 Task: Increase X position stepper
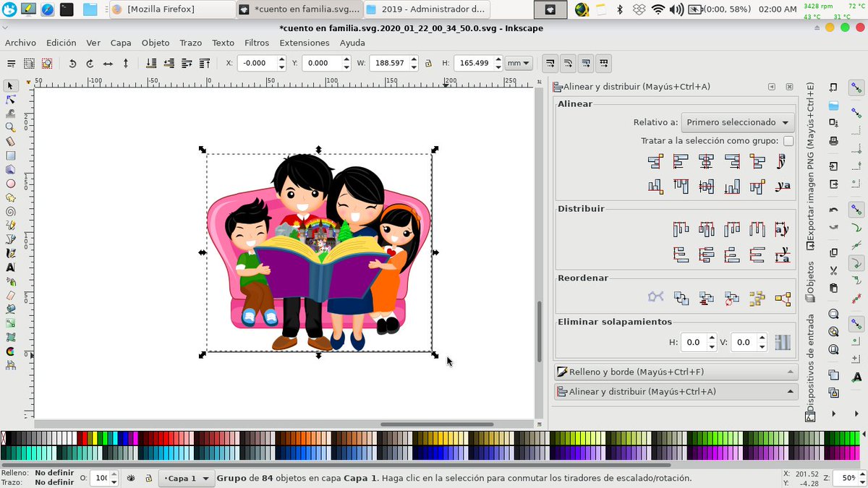(284, 60)
